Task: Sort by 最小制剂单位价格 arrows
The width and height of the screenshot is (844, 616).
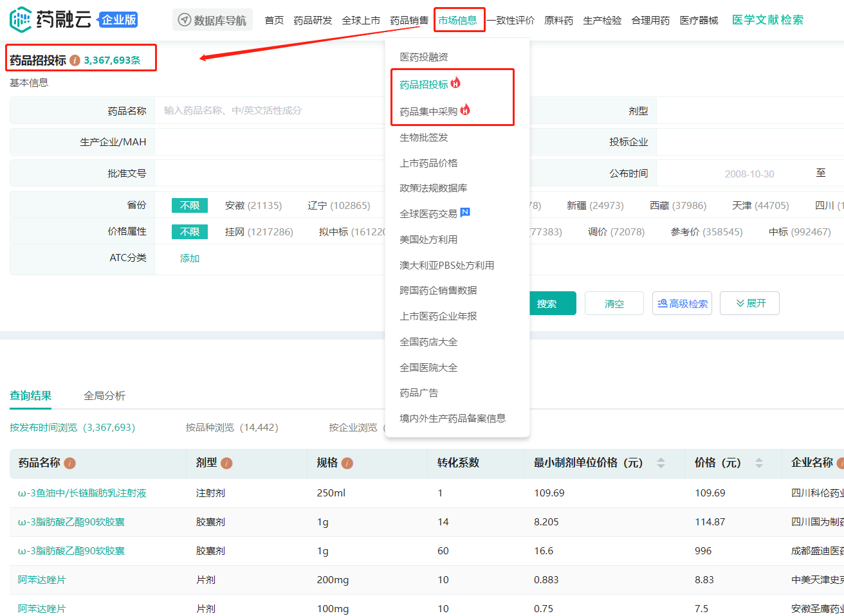Action: pyautogui.click(x=661, y=463)
